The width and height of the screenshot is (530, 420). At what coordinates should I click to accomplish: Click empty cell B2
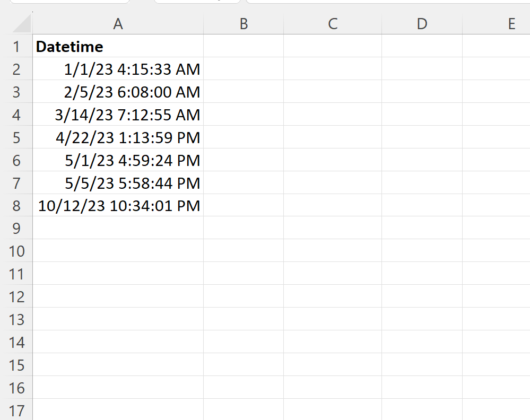tap(244, 69)
